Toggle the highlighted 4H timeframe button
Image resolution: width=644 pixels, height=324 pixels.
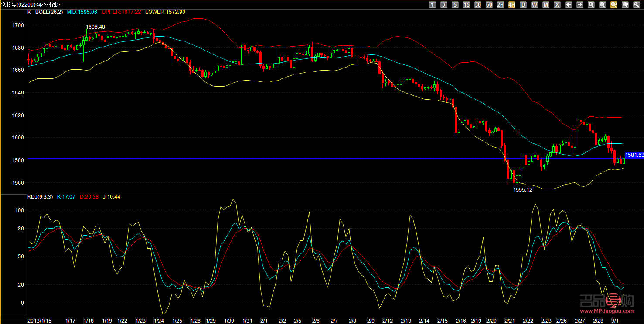coord(511,5)
